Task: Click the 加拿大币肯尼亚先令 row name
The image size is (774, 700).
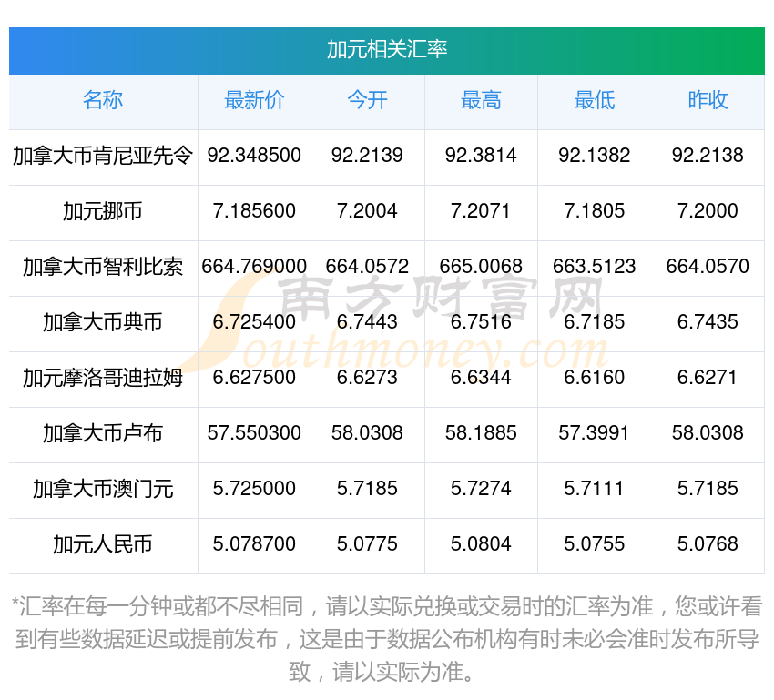Action: pos(103,156)
